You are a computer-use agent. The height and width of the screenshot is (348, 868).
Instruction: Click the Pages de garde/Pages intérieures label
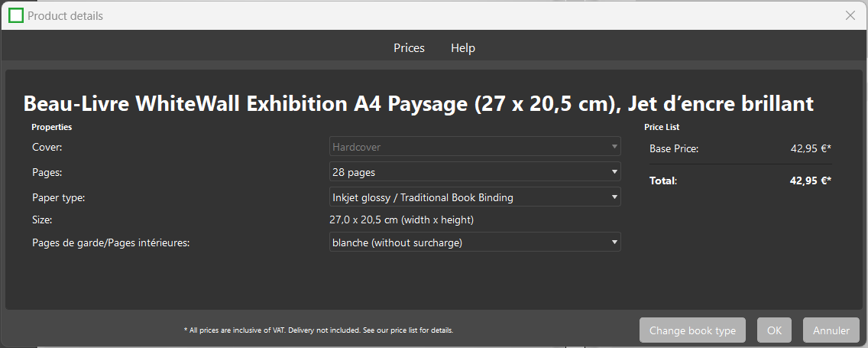pyautogui.click(x=111, y=242)
